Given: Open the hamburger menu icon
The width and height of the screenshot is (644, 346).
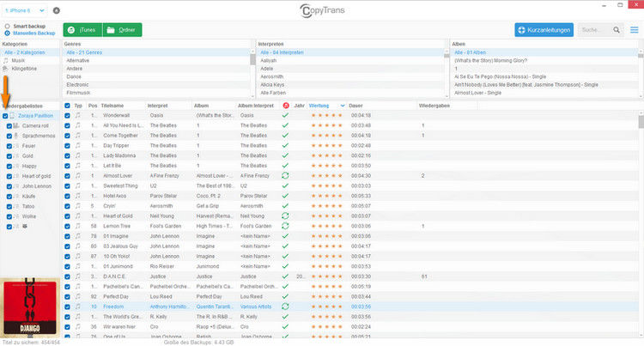Looking at the screenshot, I should [x=635, y=30].
